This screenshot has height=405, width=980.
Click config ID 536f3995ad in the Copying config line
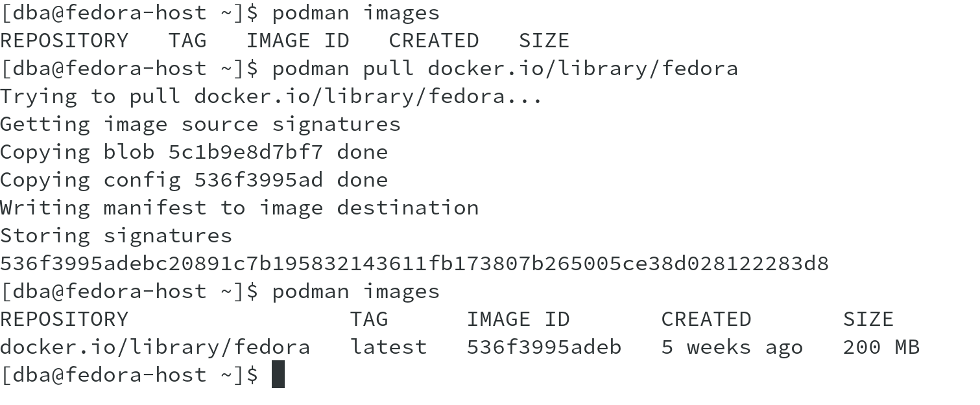(259, 180)
